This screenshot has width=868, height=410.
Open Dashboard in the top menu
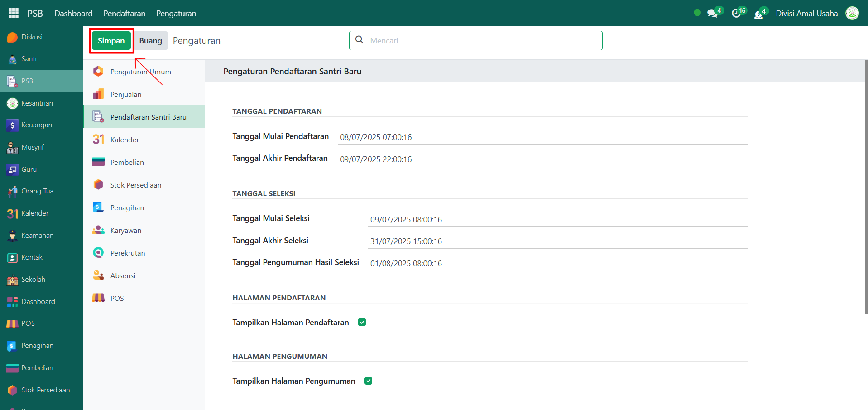[x=73, y=14]
